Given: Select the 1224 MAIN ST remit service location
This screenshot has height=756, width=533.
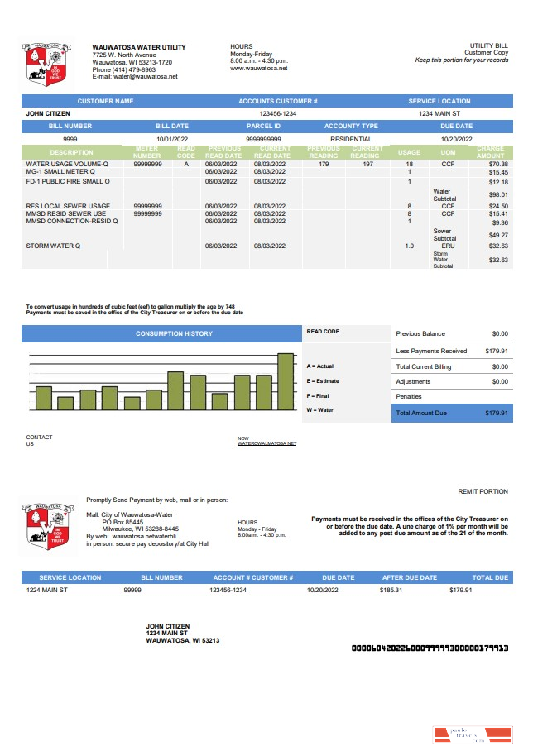Looking at the screenshot, I should (x=47, y=590).
